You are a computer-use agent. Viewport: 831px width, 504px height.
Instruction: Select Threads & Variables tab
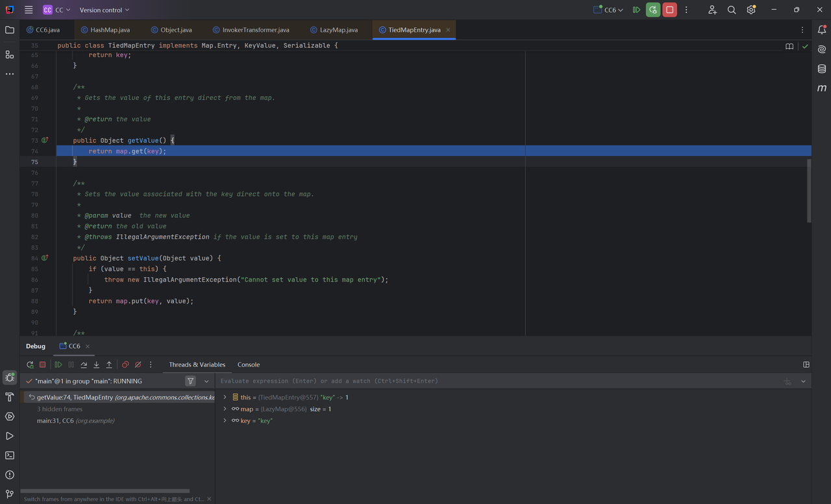click(x=197, y=365)
